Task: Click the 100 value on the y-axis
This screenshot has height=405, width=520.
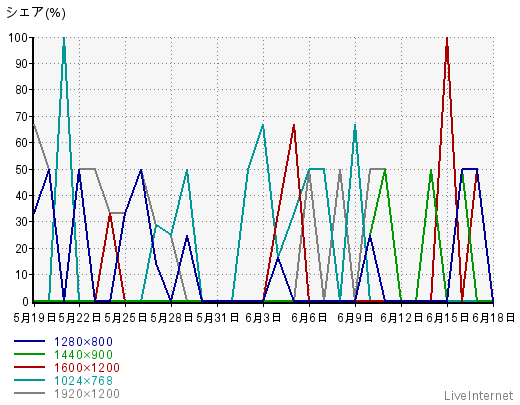Action: coord(18,38)
